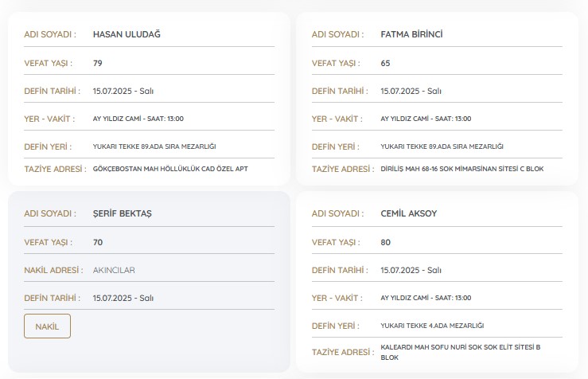Click Kaleardı Mah condolence address
The image size is (588, 379).
click(461, 352)
